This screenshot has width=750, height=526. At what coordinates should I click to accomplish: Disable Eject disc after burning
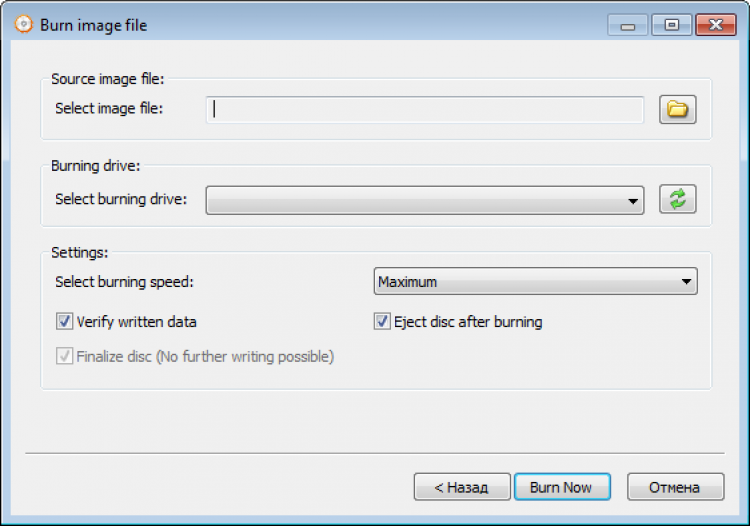click(x=382, y=322)
